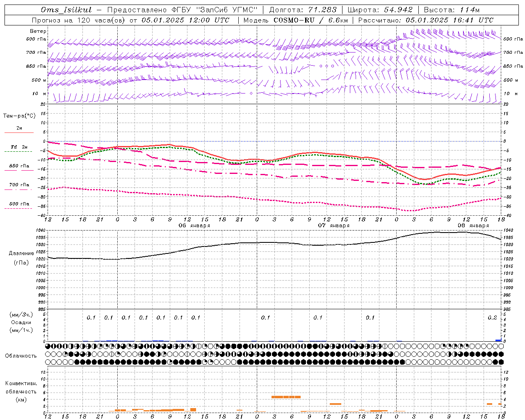Screen dimensions: 525x420
Task: Click the 850 гПа temperature legend label
Action: click(19, 166)
